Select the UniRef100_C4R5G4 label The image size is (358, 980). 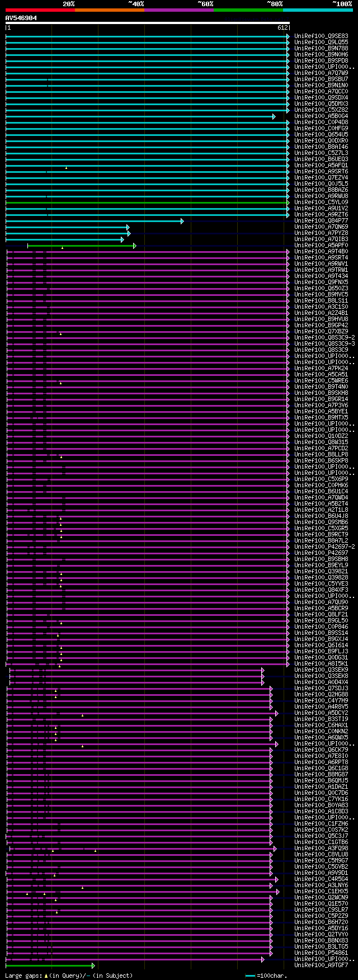(321, 879)
